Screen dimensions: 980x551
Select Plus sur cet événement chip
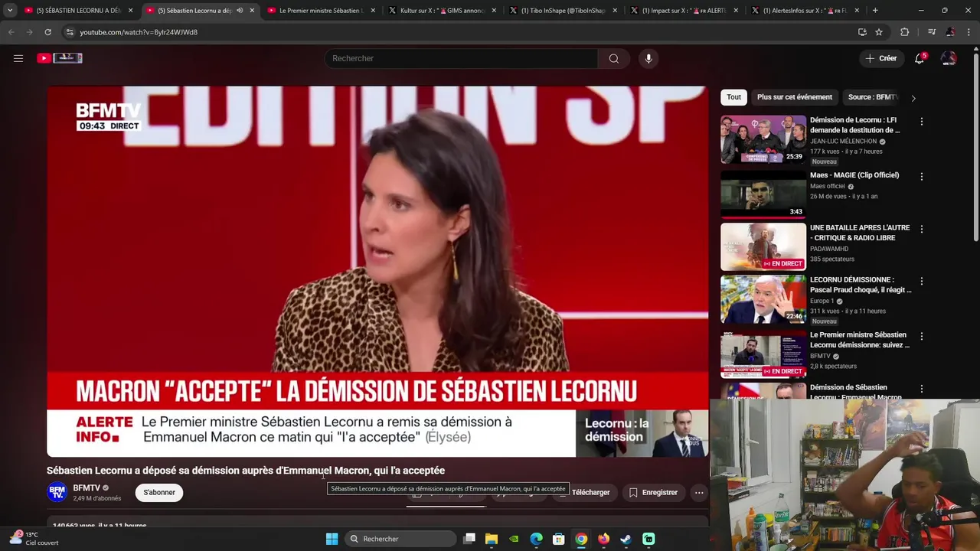[x=794, y=97]
